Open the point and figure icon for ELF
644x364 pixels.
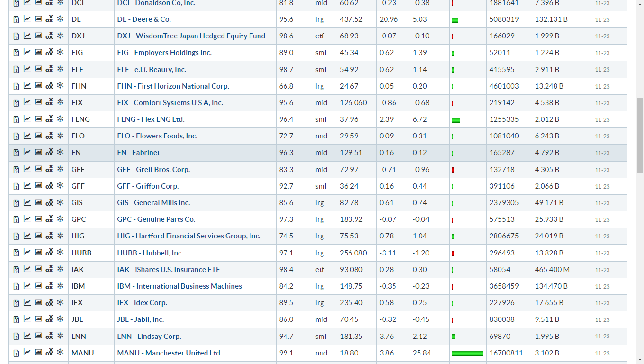pyautogui.click(x=49, y=69)
